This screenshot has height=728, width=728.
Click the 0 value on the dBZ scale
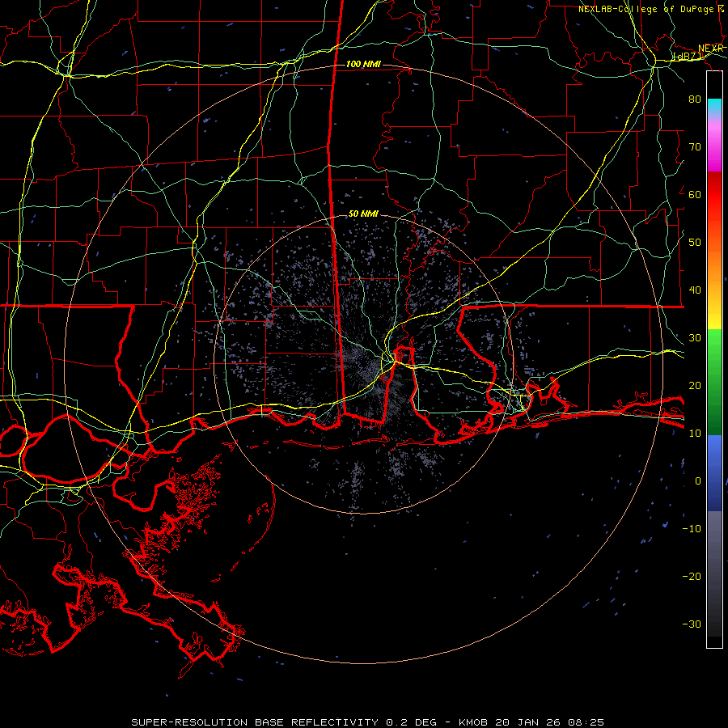point(698,481)
